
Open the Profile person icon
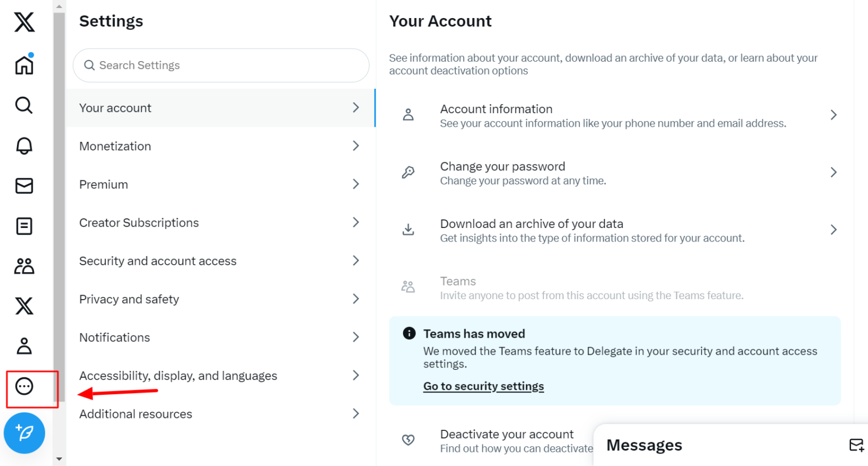24,346
